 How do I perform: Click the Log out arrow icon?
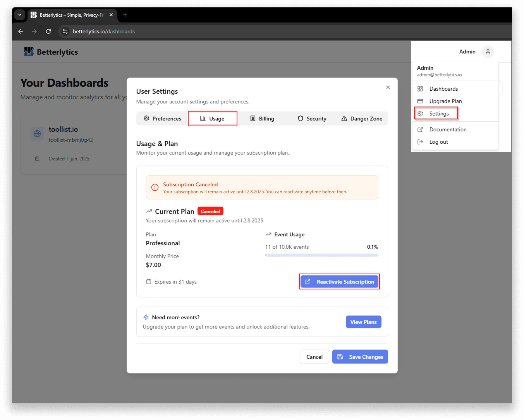(x=420, y=142)
